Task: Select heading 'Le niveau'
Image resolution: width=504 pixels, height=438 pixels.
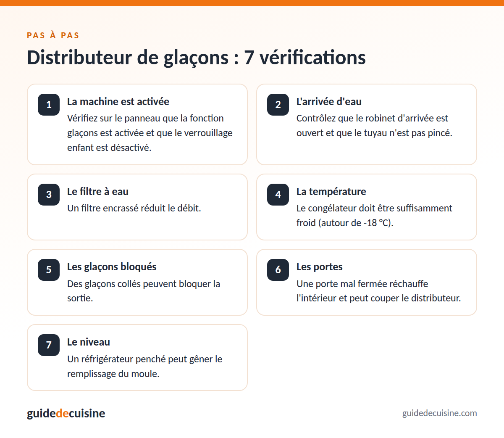Action: pos(89,342)
